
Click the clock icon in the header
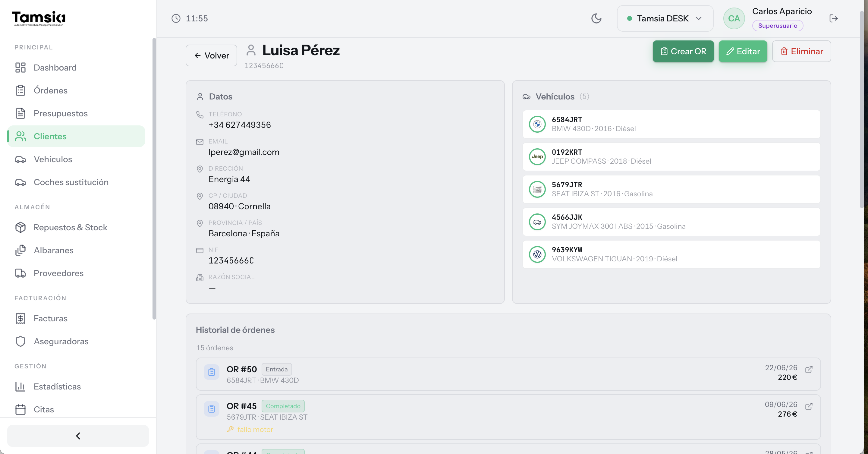pyautogui.click(x=176, y=18)
